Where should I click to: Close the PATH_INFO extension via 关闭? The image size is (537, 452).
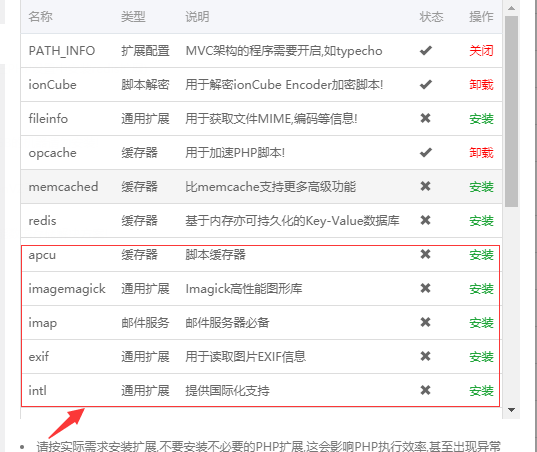(481, 51)
